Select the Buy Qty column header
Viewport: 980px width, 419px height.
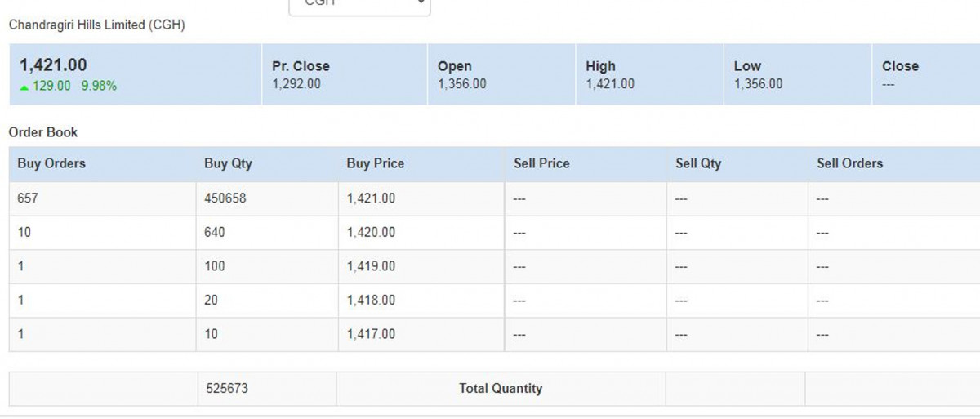(x=228, y=163)
